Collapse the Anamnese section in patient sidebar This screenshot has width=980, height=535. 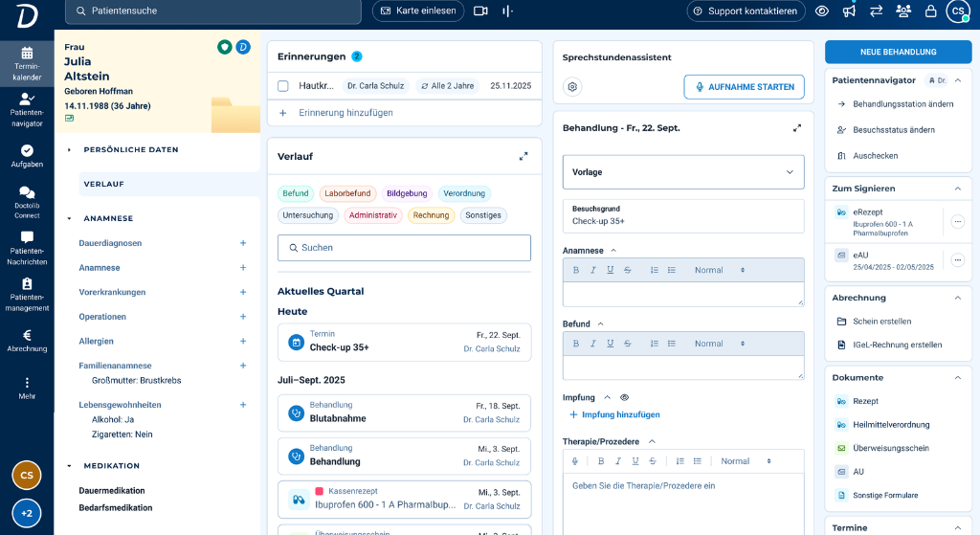69,218
